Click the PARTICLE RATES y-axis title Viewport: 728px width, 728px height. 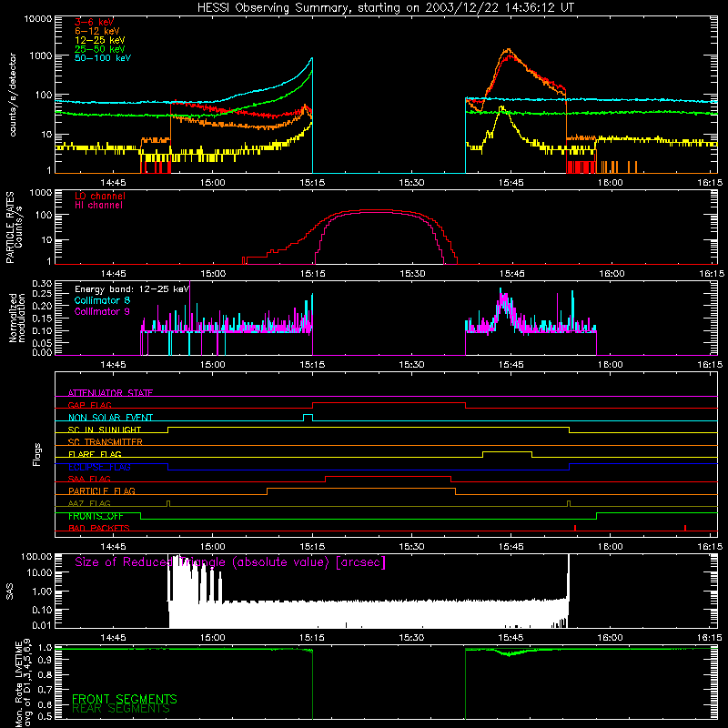click(14, 227)
